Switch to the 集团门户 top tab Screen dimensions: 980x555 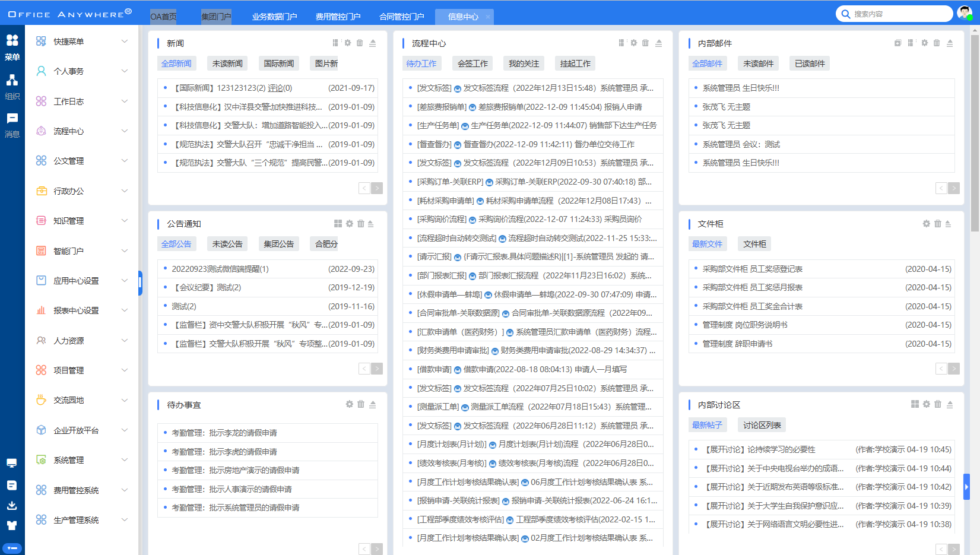[216, 17]
